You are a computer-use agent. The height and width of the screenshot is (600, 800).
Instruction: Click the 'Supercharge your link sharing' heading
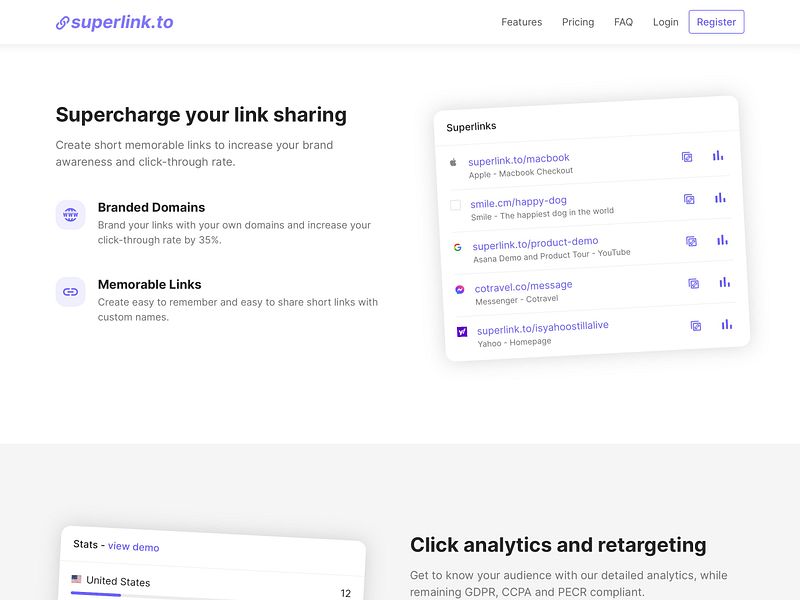click(201, 115)
